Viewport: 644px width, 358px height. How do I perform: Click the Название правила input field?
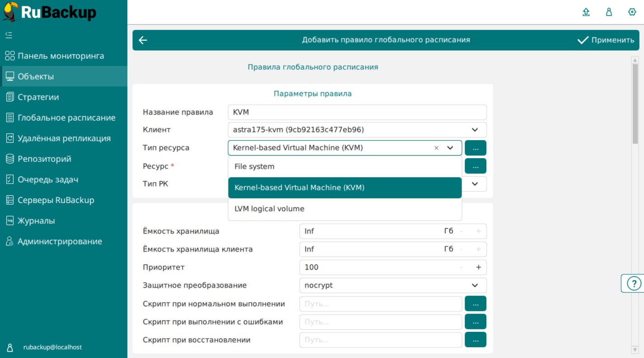click(x=357, y=112)
